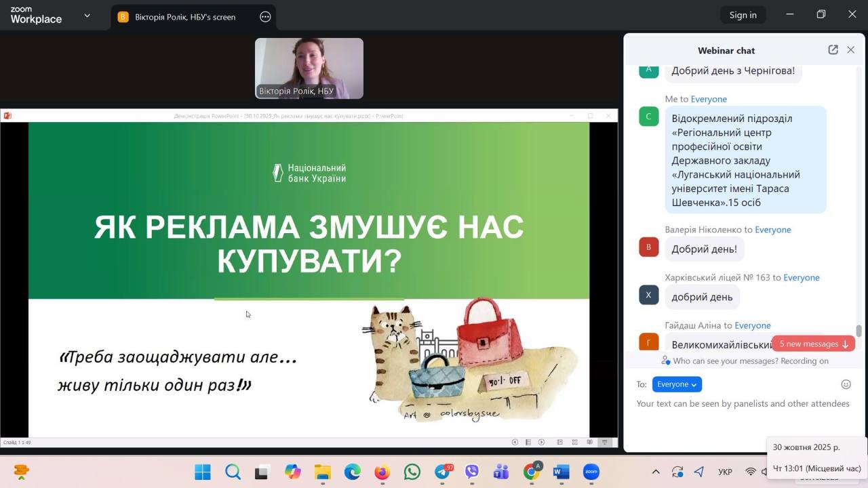Open the emoji picker in chat
The width and height of the screenshot is (868, 488).
tap(846, 384)
